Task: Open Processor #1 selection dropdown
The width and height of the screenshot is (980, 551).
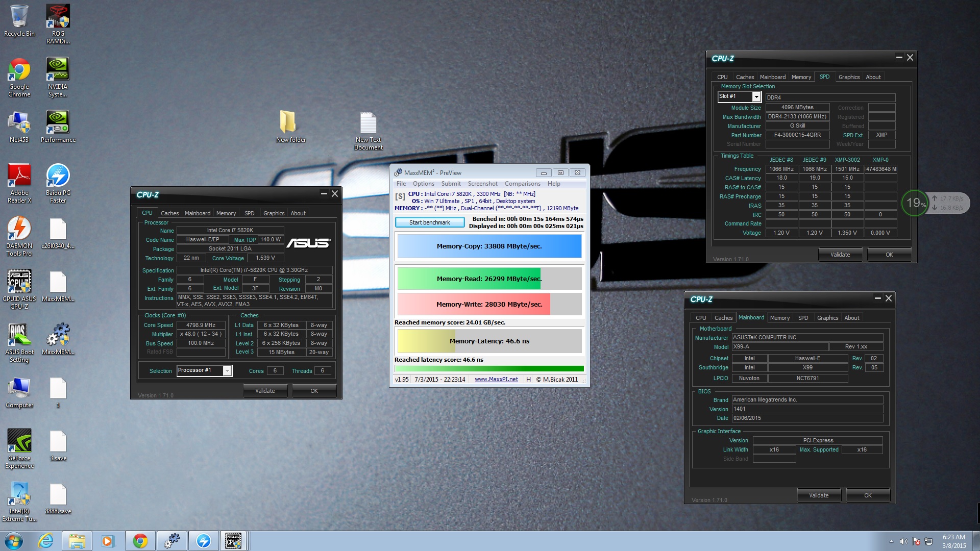Action: (227, 371)
